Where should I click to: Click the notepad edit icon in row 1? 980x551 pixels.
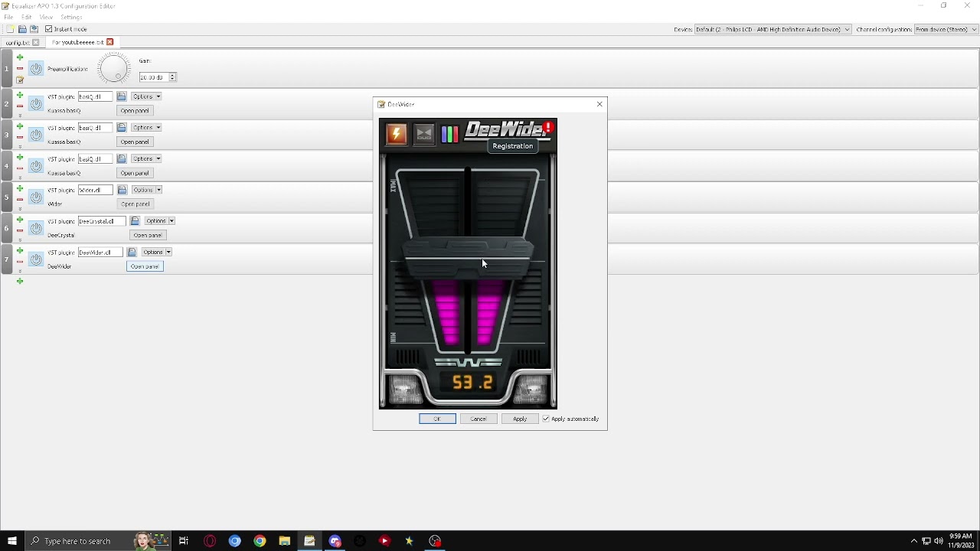20,79
